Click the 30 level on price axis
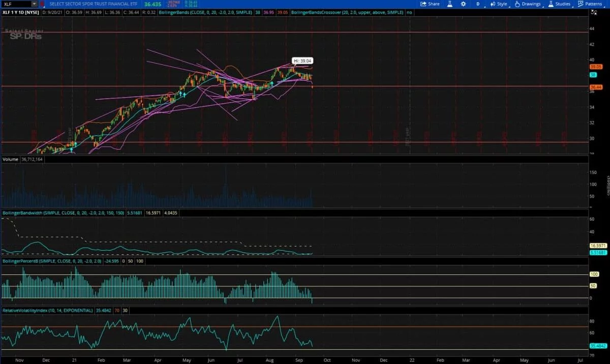610x364 pixels. 592,138
